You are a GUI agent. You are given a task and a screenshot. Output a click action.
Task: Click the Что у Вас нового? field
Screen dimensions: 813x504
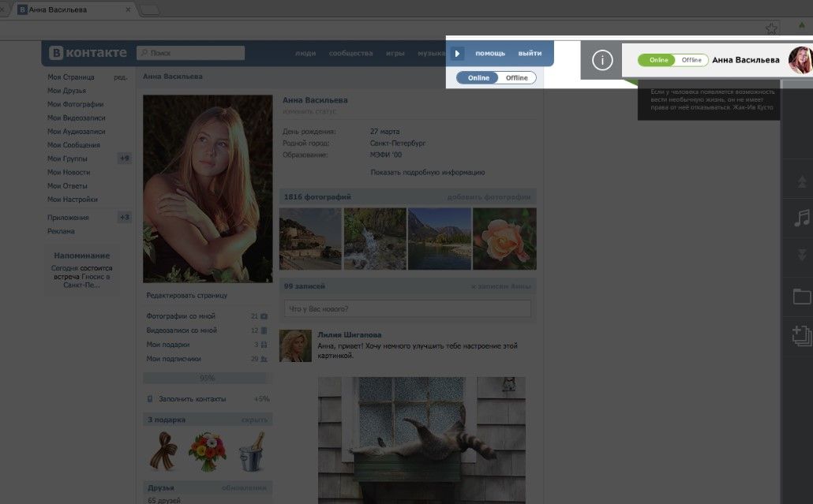(x=407, y=308)
